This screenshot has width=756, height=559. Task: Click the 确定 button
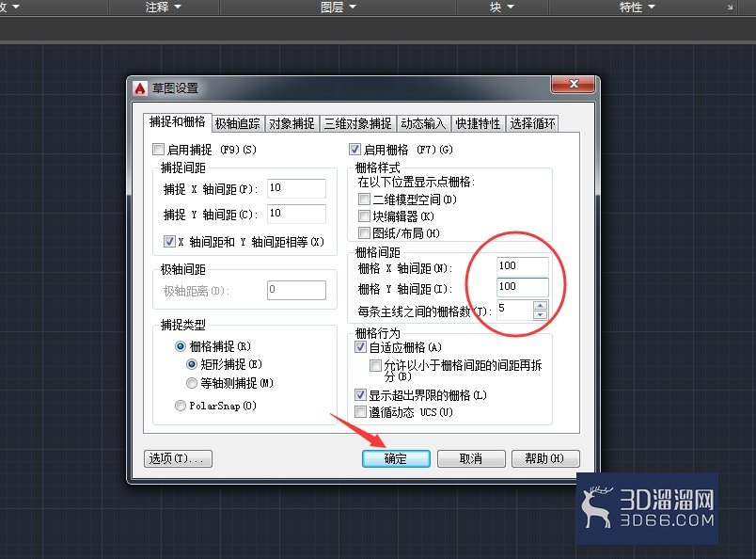click(x=396, y=458)
